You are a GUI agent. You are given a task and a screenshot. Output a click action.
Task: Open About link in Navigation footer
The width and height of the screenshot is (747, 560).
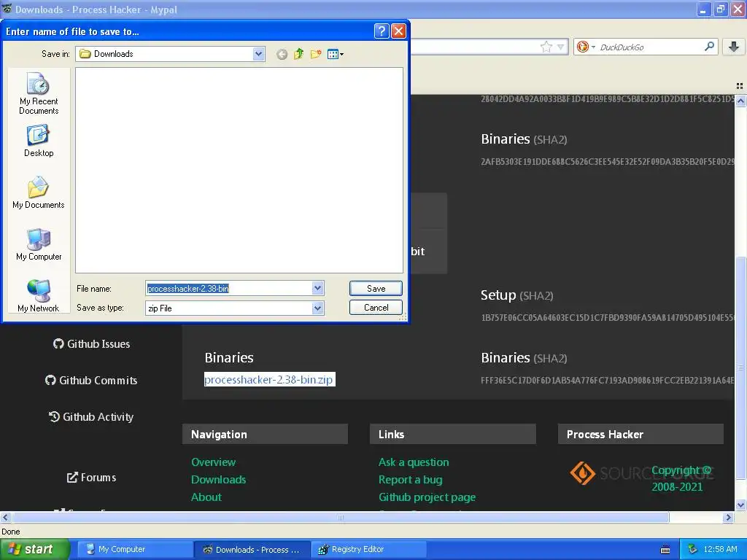[x=206, y=497]
